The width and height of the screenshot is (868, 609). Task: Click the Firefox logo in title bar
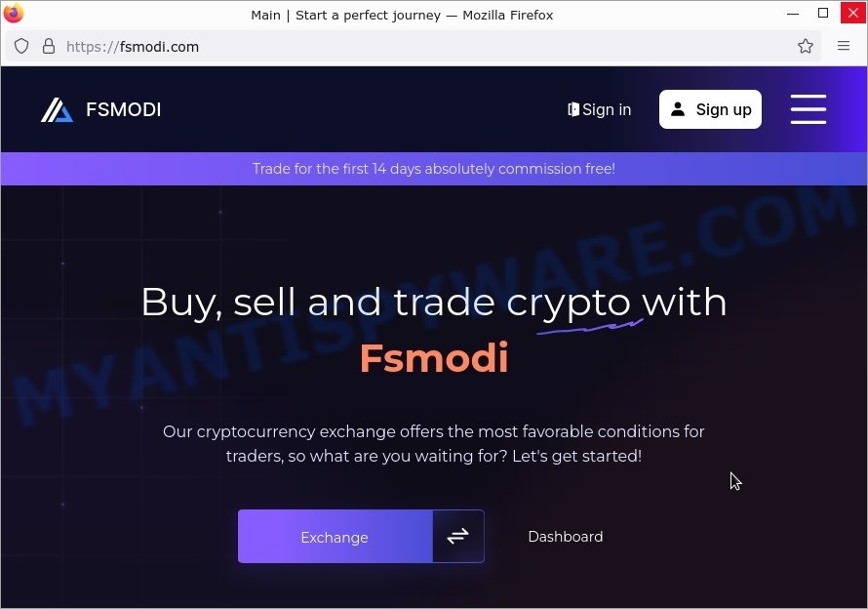coord(13,13)
